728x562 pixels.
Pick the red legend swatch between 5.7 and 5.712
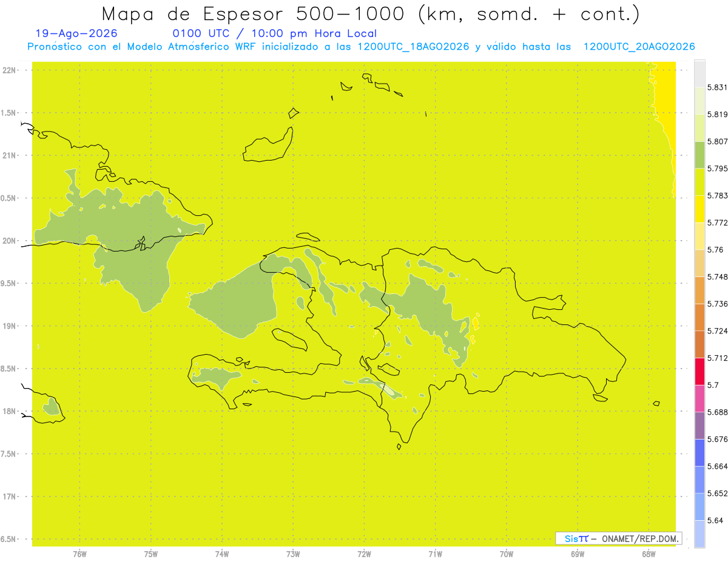pyautogui.click(x=699, y=371)
